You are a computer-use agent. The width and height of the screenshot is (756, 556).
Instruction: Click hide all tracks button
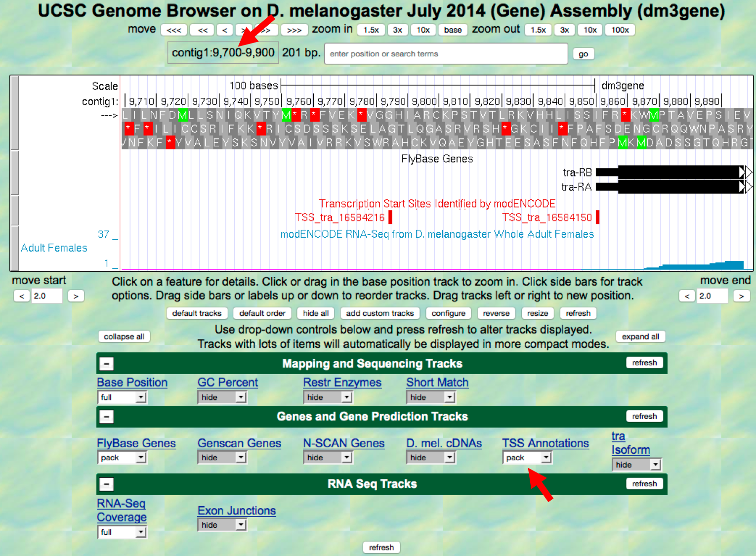(316, 313)
